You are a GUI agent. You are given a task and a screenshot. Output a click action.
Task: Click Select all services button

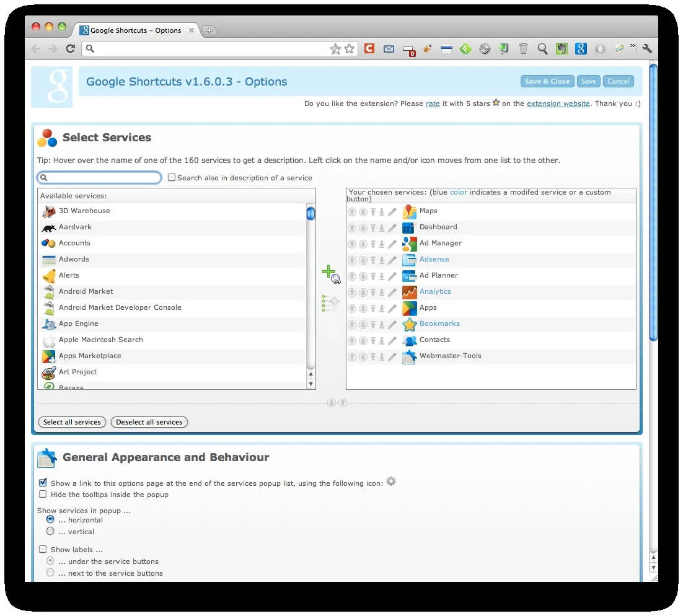[x=72, y=422]
